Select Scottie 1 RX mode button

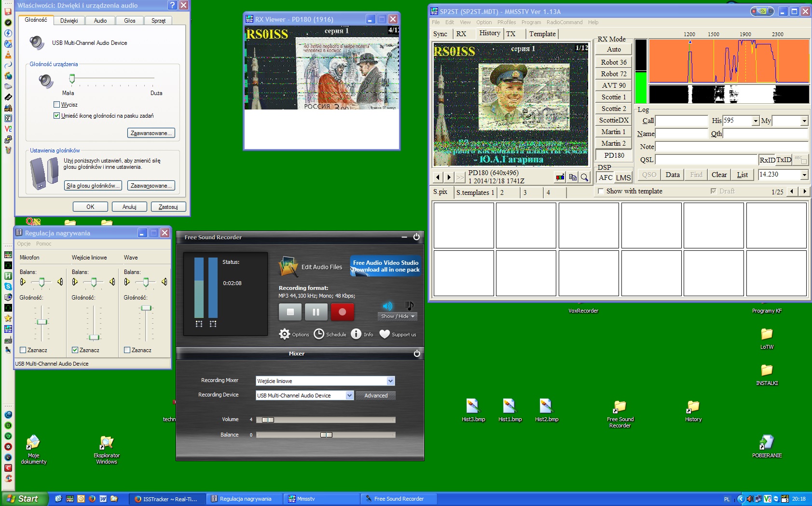pyautogui.click(x=613, y=97)
